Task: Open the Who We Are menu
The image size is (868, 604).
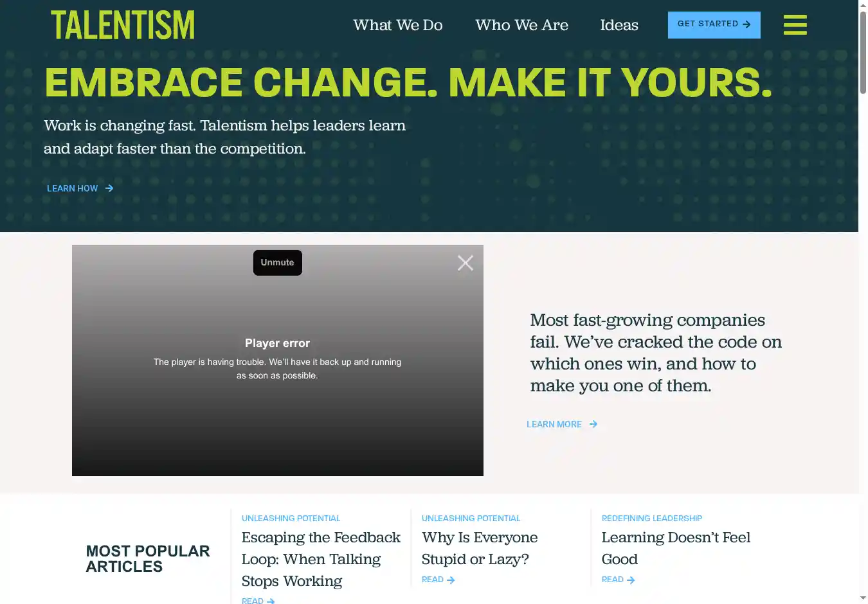Action: [521, 25]
